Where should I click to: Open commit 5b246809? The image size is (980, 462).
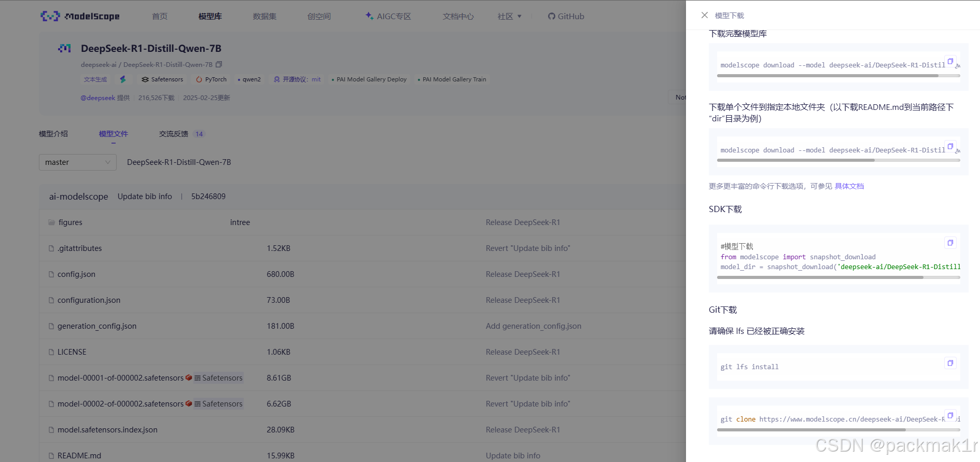pyautogui.click(x=208, y=197)
